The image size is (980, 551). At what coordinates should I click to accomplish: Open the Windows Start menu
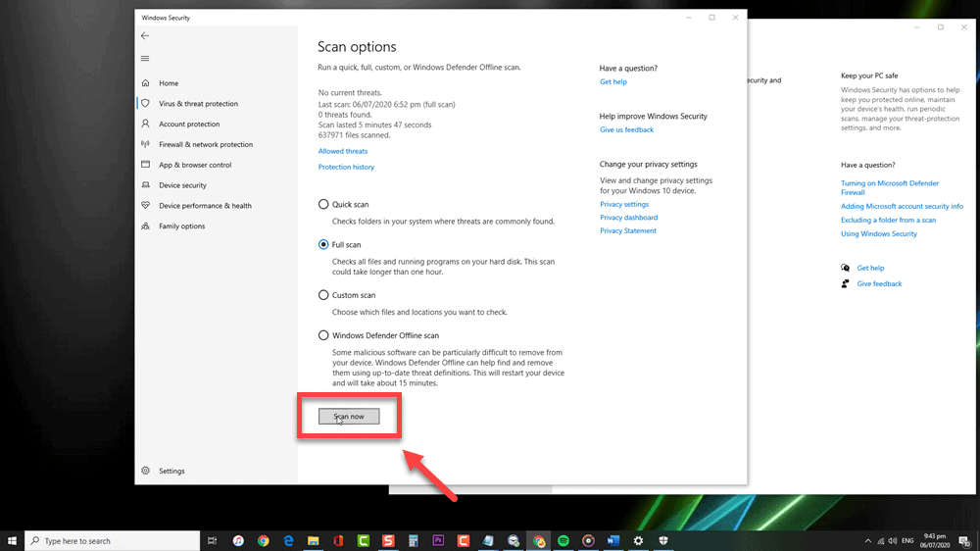coord(12,541)
